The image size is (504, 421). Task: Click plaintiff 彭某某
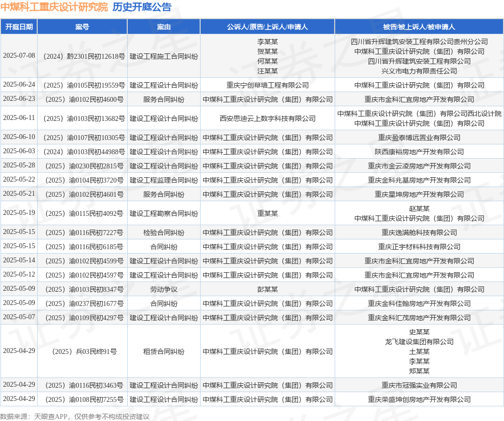tap(268, 289)
